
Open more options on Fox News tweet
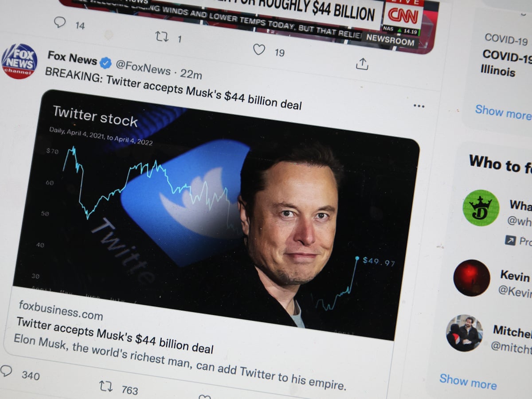(419, 106)
